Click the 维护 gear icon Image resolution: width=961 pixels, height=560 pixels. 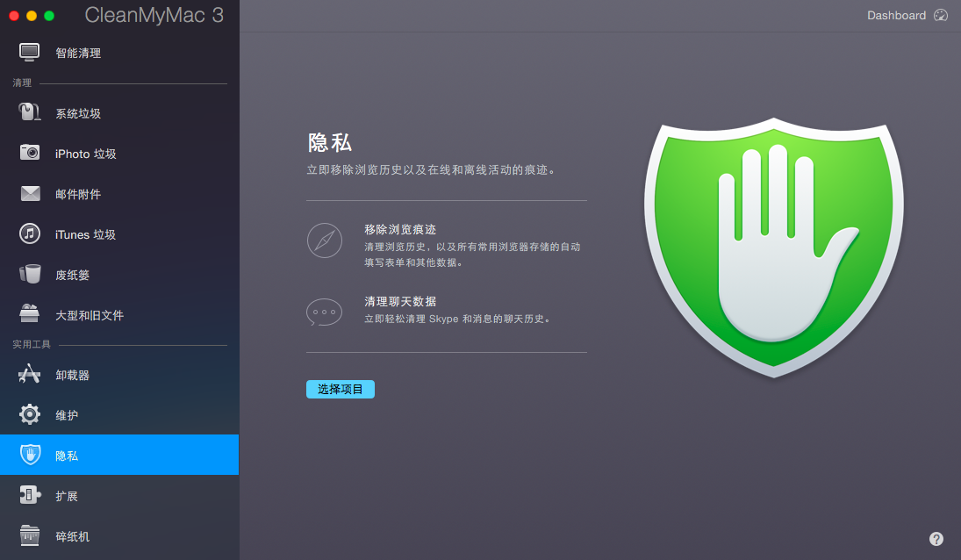[30, 415]
